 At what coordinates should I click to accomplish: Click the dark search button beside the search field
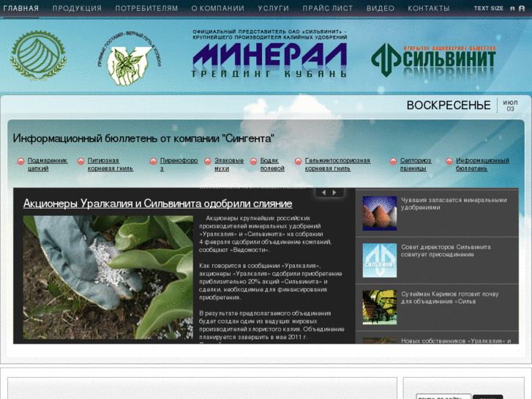click(x=487, y=397)
